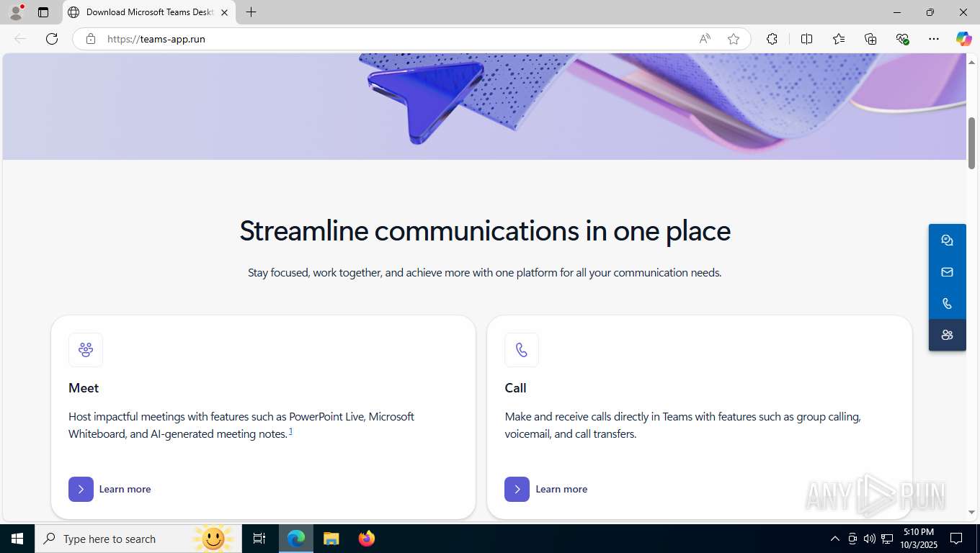Open the network status icon
The width and height of the screenshot is (980, 553).
pyautogui.click(x=888, y=539)
